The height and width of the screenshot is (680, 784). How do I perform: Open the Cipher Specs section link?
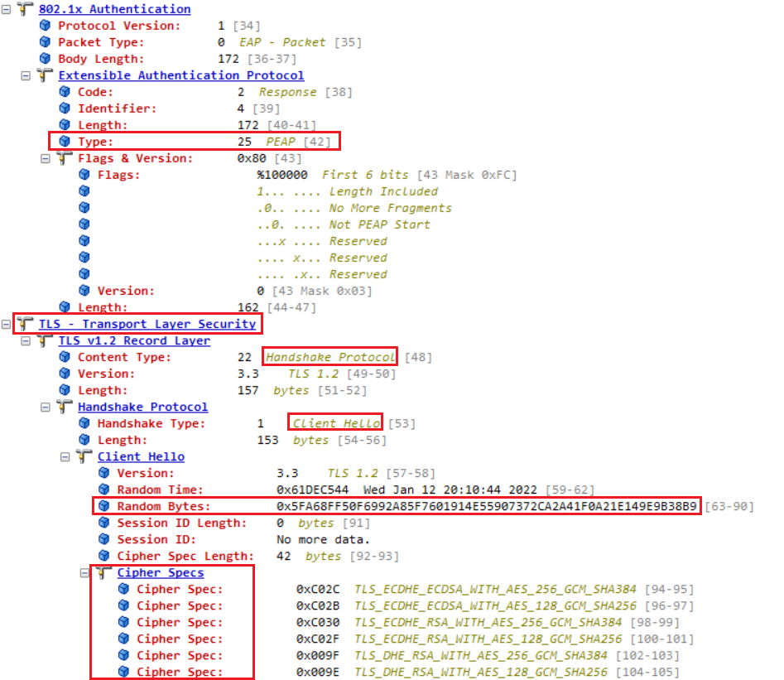coord(161,573)
